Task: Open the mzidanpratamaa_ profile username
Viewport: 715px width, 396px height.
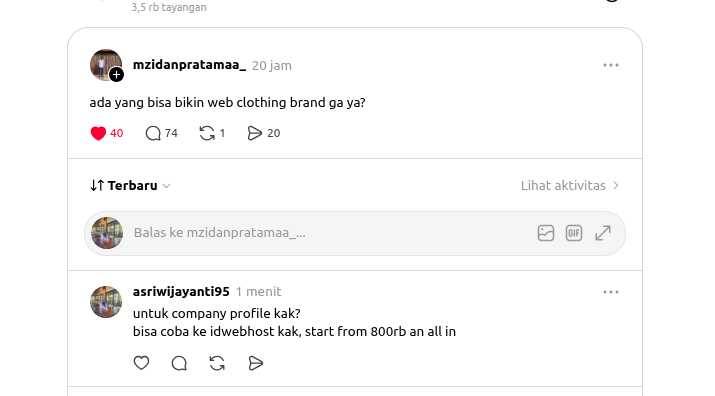Action: coord(189,65)
